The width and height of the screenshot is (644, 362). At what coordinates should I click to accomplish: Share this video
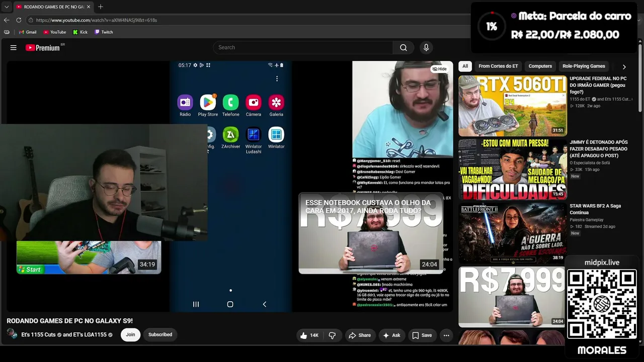[360, 335]
